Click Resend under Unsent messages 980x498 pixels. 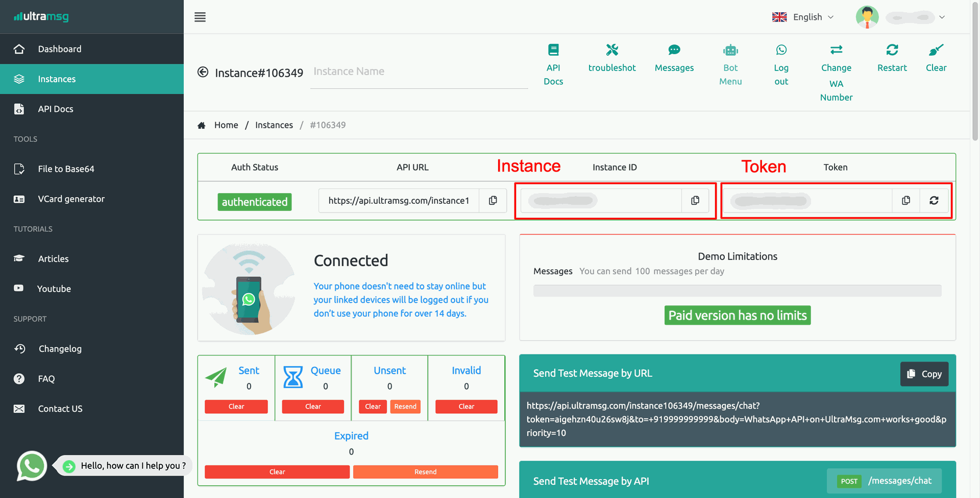tap(405, 407)
